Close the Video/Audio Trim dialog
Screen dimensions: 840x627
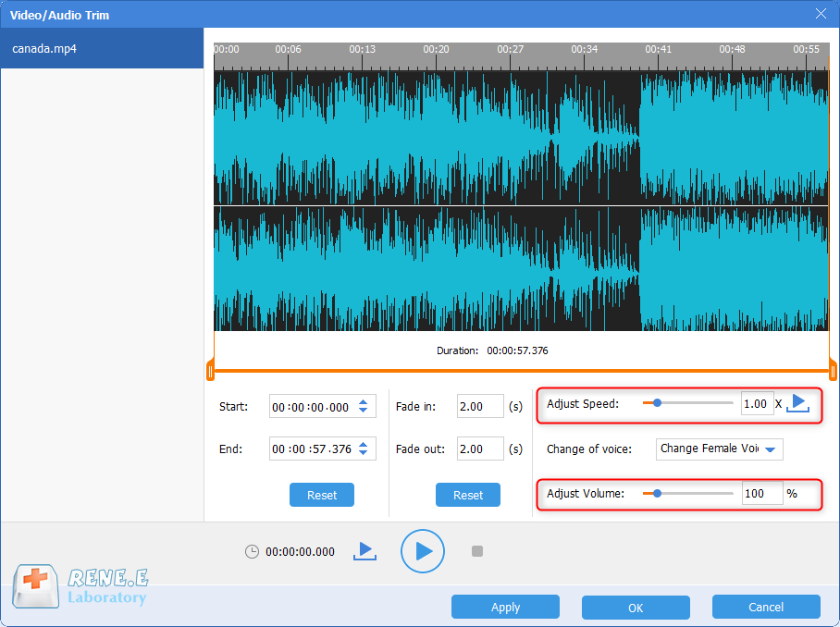[x=821, y=14]
